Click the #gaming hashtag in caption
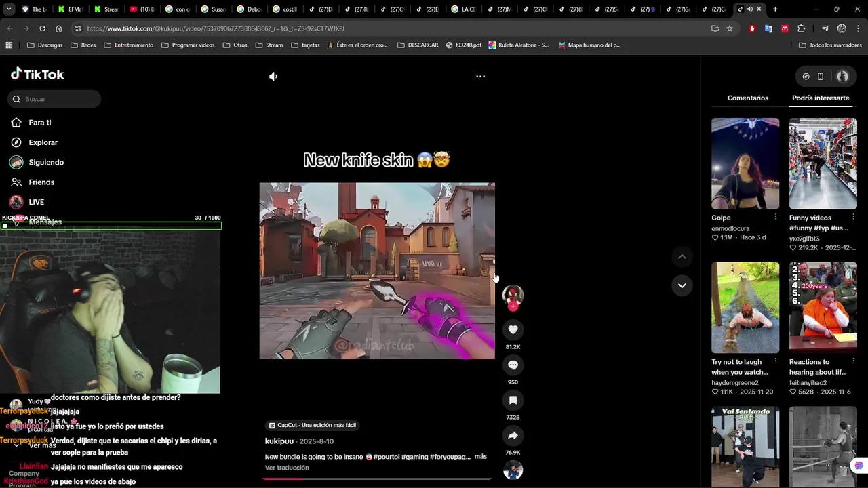 tap(416, 457)
